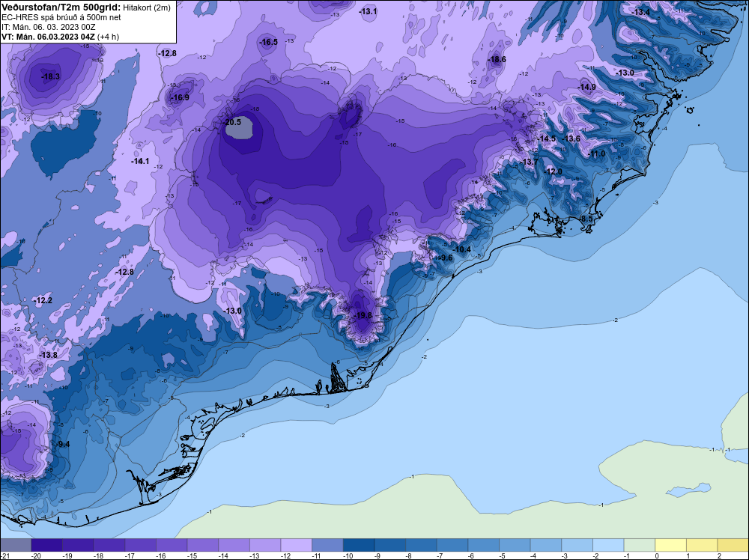Click the -21 tick label on color scale
Viewport: 749px width, 560px height.
[x=4, y=556]
